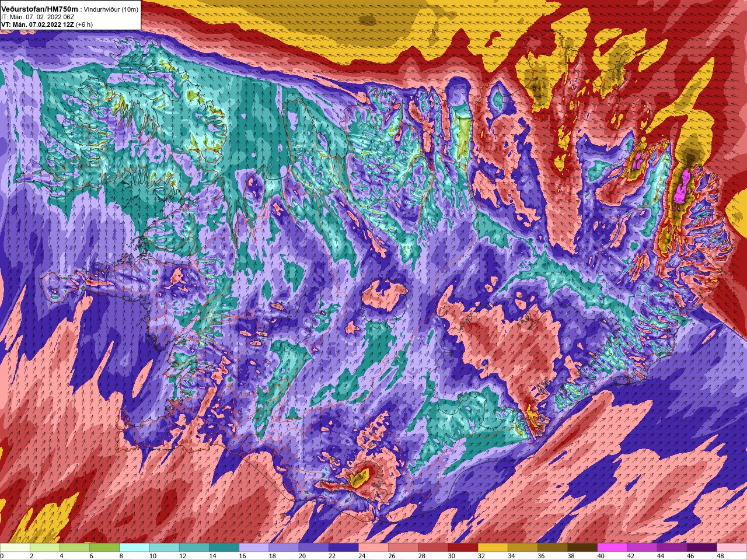Pick the orchid 42–44 legend swatch
The width and height of the screenshot is (747, 560).
(x=641, y=548)
